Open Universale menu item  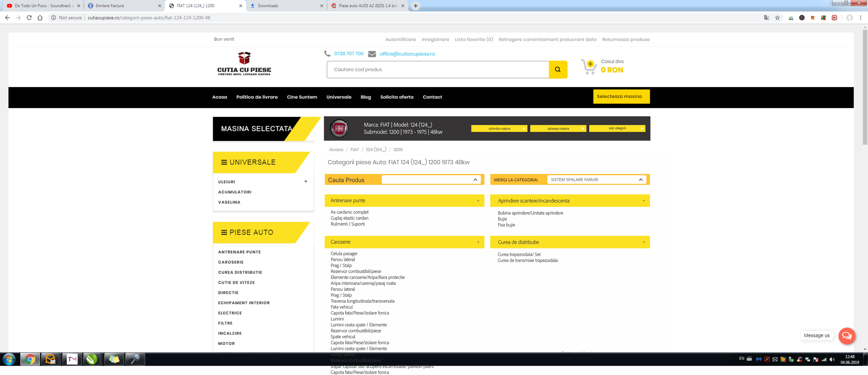tap(339, 97)
